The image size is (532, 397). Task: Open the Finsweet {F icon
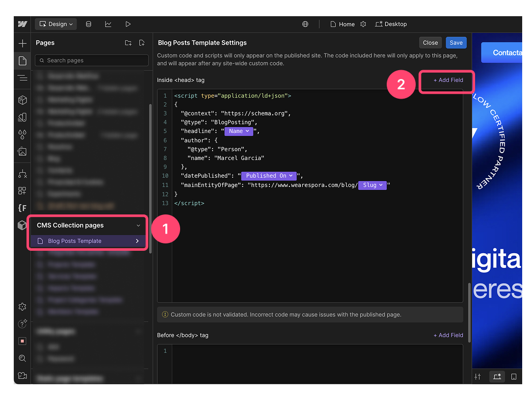coord(23,208)
